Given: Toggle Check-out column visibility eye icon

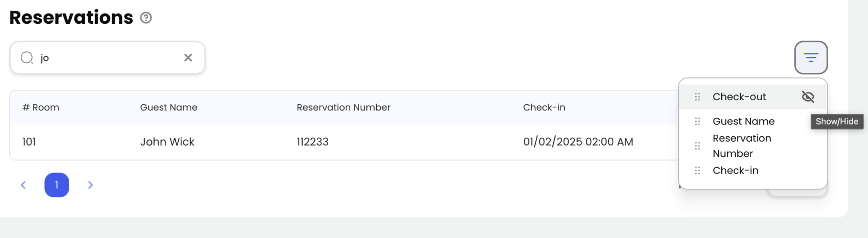Looking at the screenshot, I should (x=808, y=97).
